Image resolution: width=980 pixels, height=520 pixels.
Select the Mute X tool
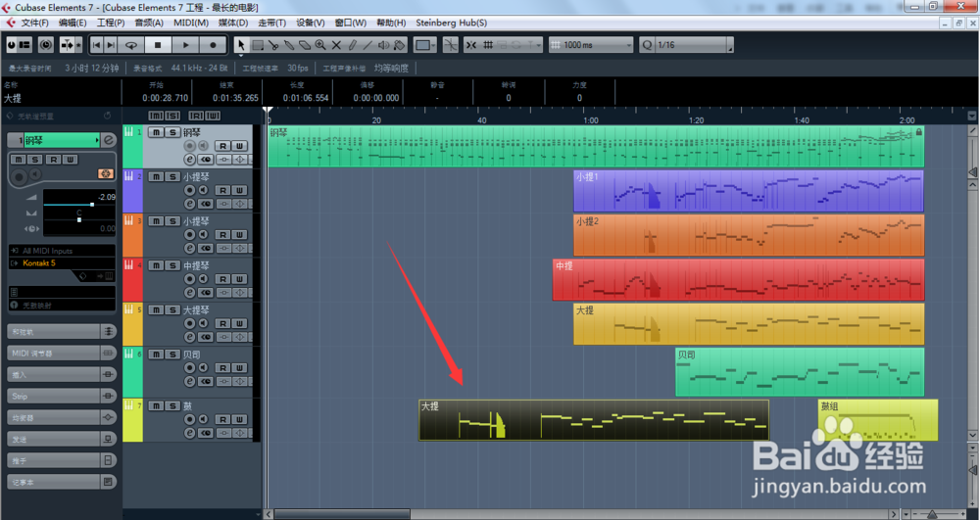coord(336,45)
